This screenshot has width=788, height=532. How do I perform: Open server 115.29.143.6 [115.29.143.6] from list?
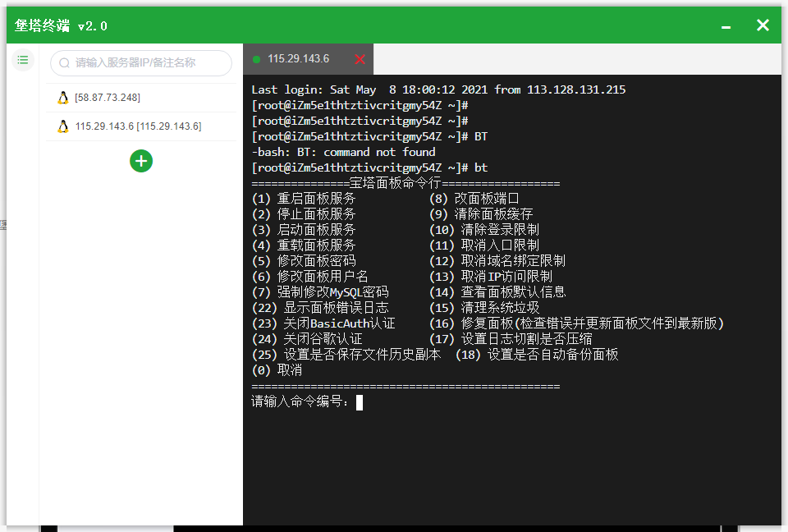click(141, 126)
